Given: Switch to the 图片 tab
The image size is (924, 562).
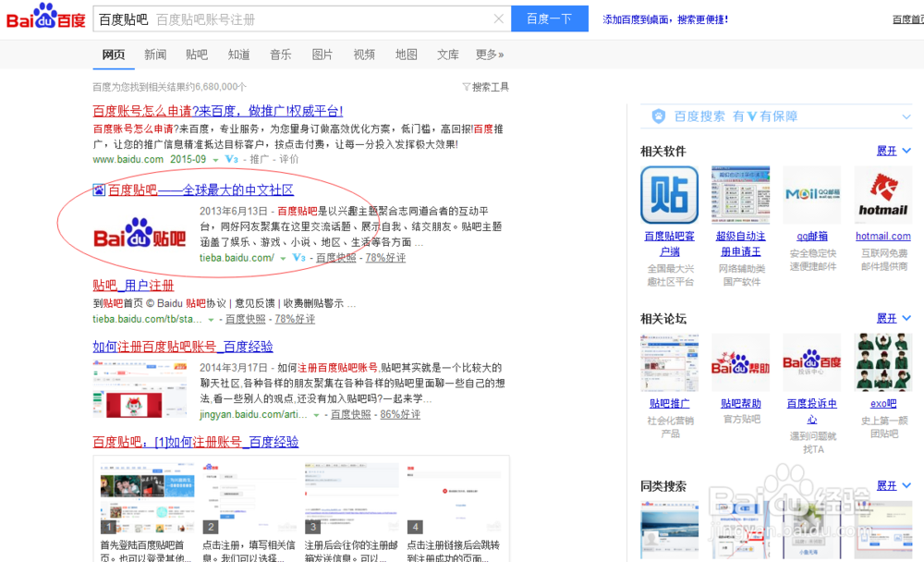Looking at the screenshot, I should click(322, 55).
